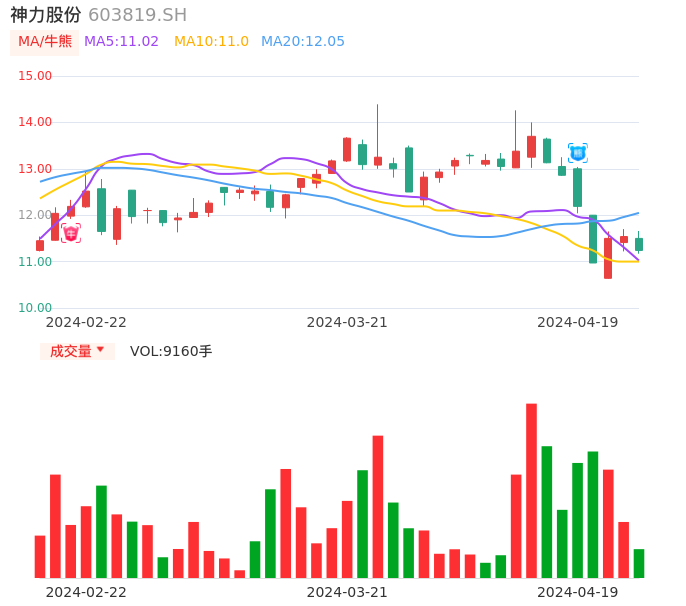Click the 2024-03-21 date label under price chart
This screenshot has width=686, height=606.
coord(347,322)
